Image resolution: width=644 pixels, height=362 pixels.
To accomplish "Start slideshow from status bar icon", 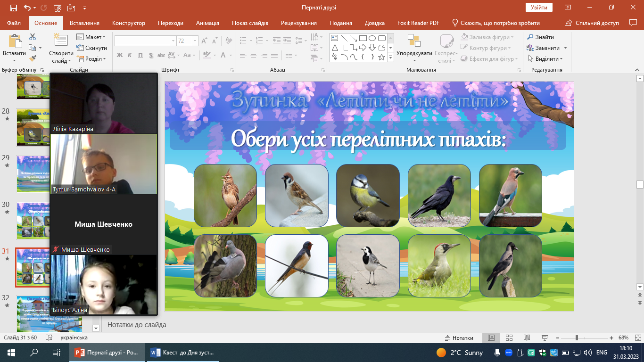I will click(545, 338).
